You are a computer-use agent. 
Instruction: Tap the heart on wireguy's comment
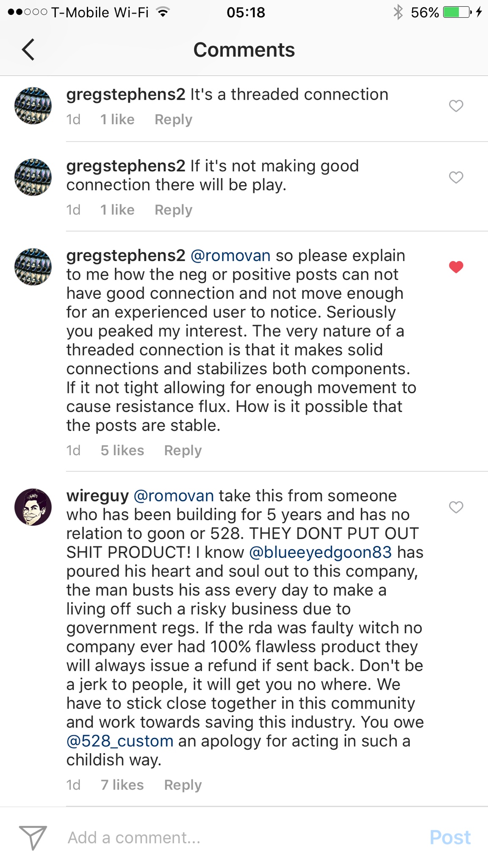pyautogui.click(x=456, y=507)
